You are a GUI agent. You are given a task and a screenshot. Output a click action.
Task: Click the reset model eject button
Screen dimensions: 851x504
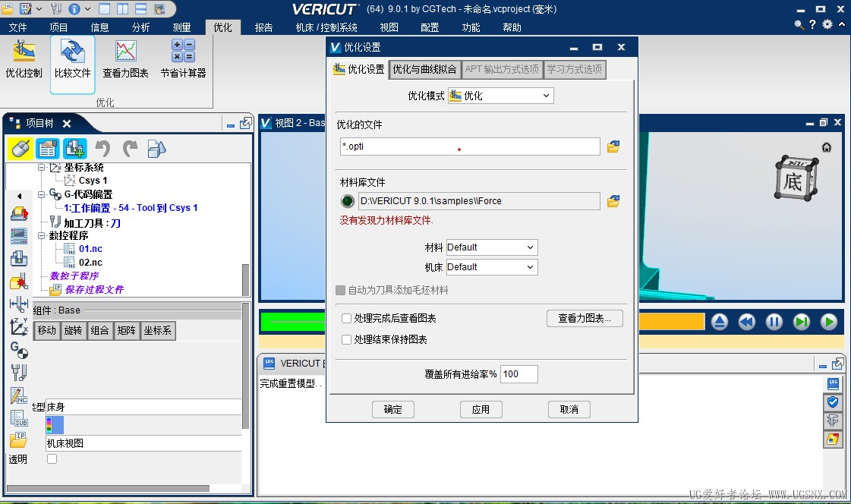(x=720, y=323)
